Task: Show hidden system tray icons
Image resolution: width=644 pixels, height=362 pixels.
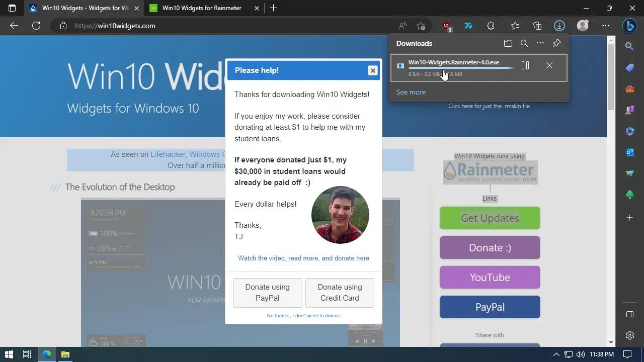Action: [556, 354]
